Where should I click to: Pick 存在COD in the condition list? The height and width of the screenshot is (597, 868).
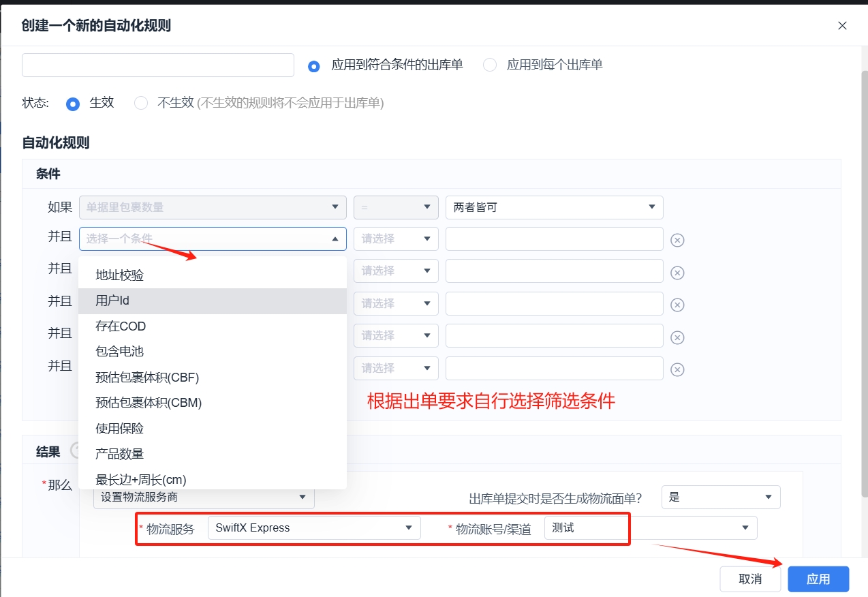121,326
